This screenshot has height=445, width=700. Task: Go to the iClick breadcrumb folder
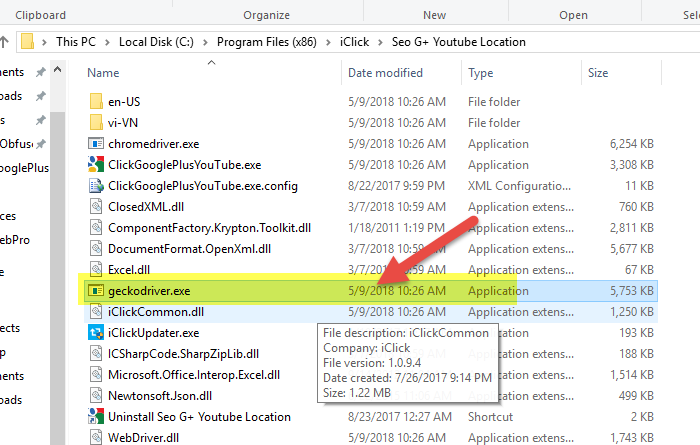pyautogui.click(x=354, y=42)
